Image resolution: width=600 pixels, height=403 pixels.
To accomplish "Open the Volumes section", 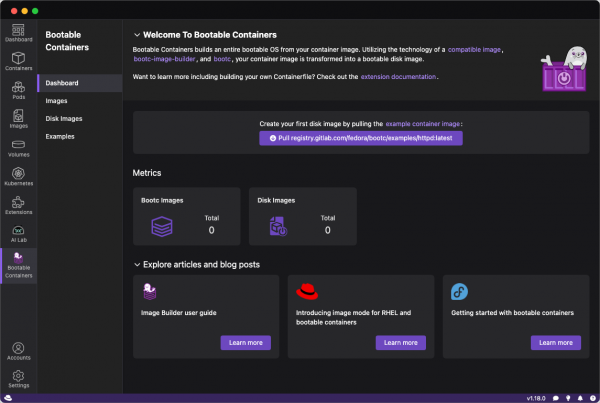I will click(18, 147).
